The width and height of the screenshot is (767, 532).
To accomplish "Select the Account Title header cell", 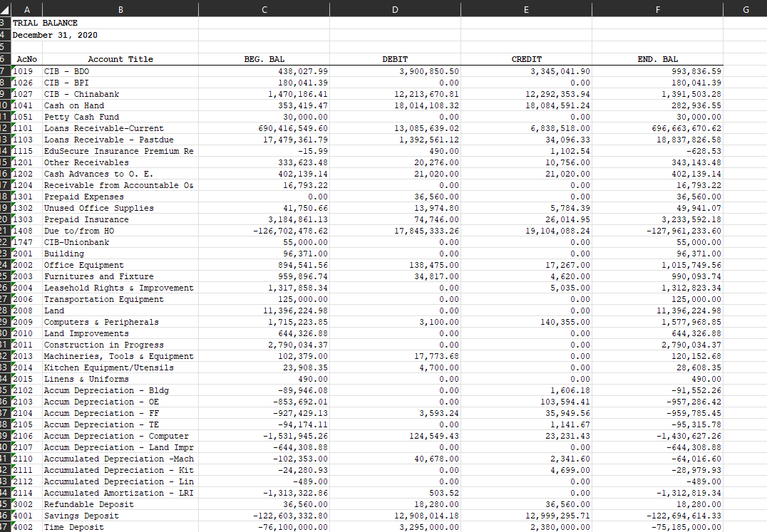I will [x=120, y=59].
